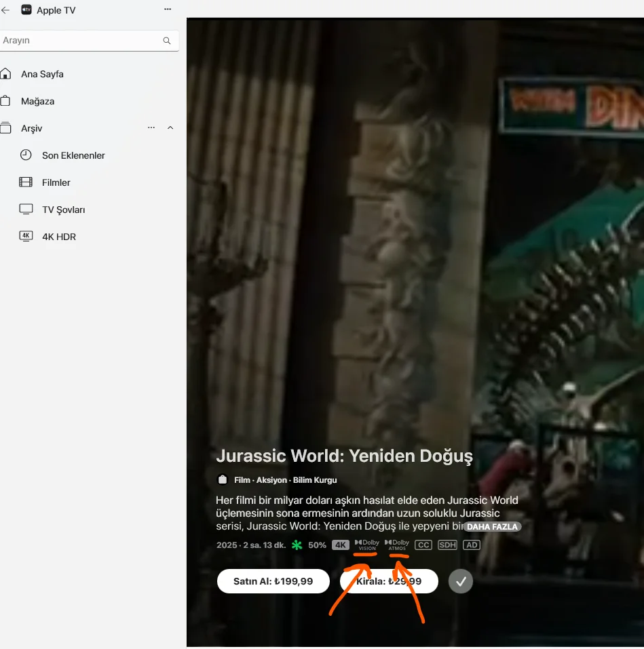
Task: Click the store bag icon beside Film genre
Action: point(223,479)
